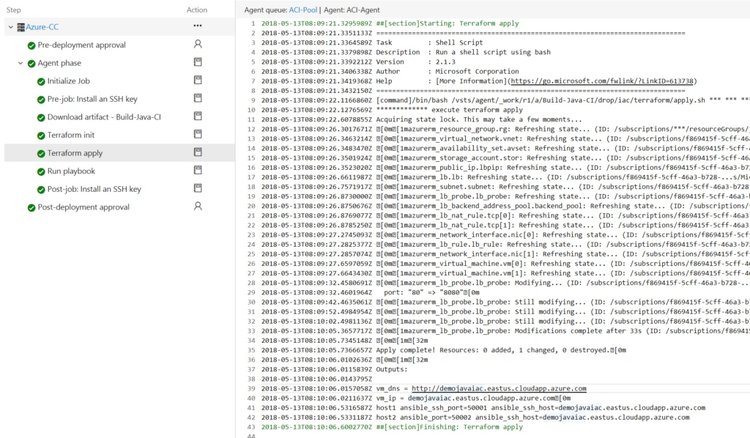Click log line 'Starting: Terraform apply'
The width and height of the screenshot is (750, 438).
point(390,23)
